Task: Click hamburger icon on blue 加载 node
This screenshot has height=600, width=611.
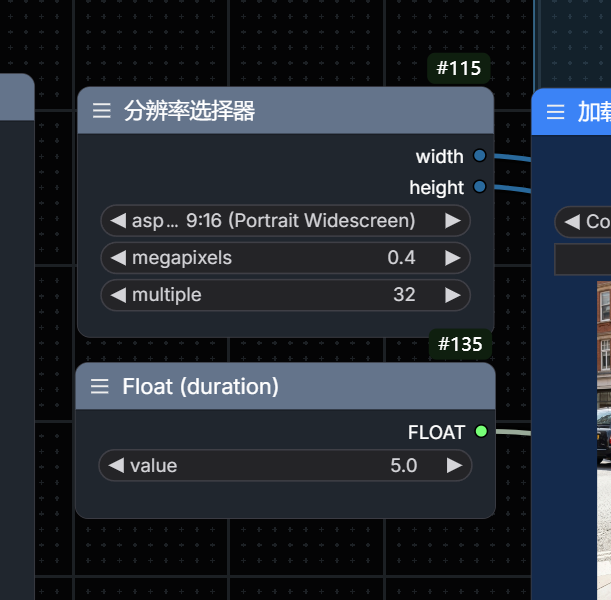Action: tap(555, 112)
